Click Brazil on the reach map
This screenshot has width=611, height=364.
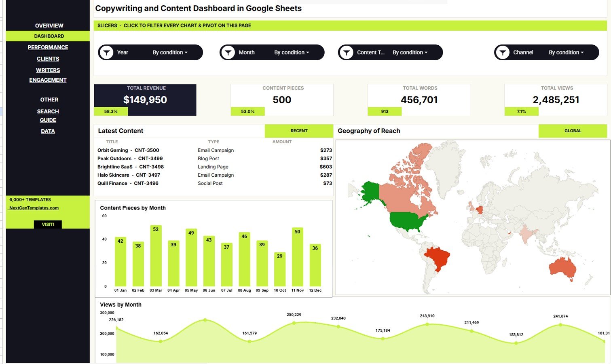(x=438, y=258)
